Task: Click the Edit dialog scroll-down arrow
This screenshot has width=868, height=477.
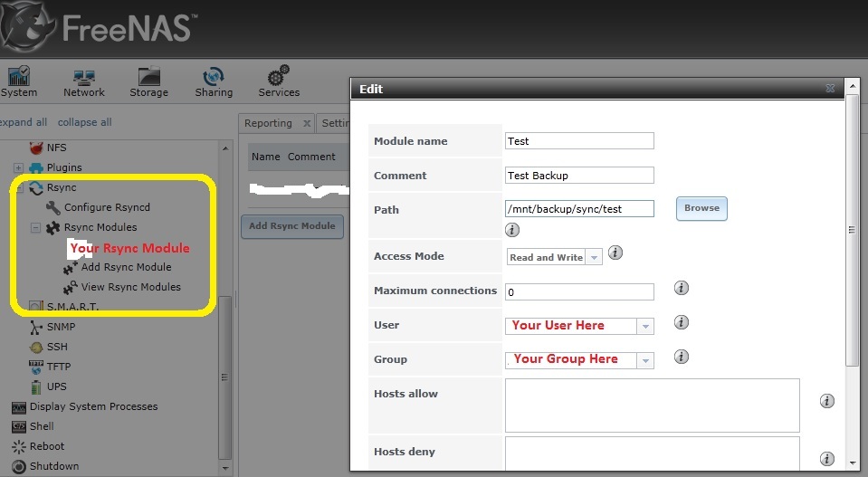Action: tap(853, 463)
